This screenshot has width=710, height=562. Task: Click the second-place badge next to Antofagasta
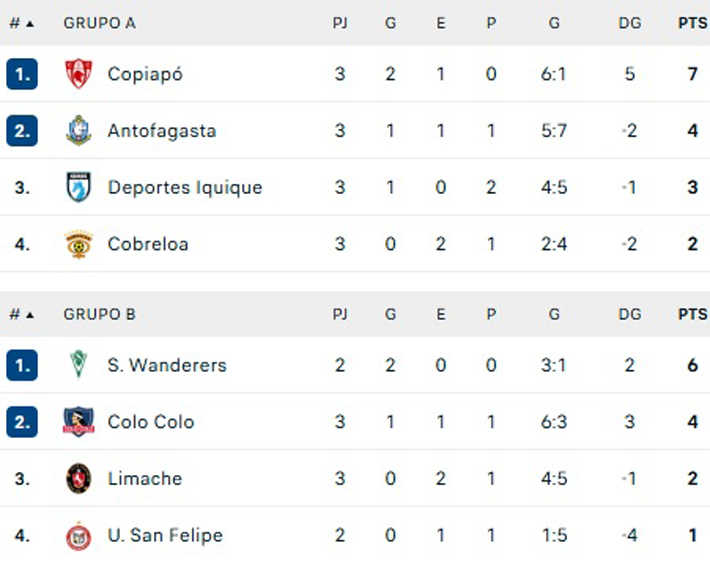point(22,130)
